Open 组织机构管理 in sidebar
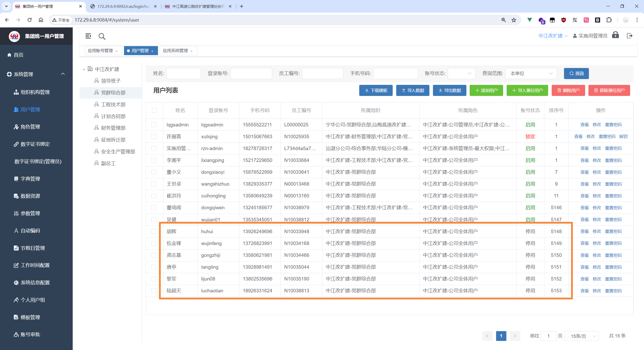This screenshot has width=644, height=350. point(35,92)
